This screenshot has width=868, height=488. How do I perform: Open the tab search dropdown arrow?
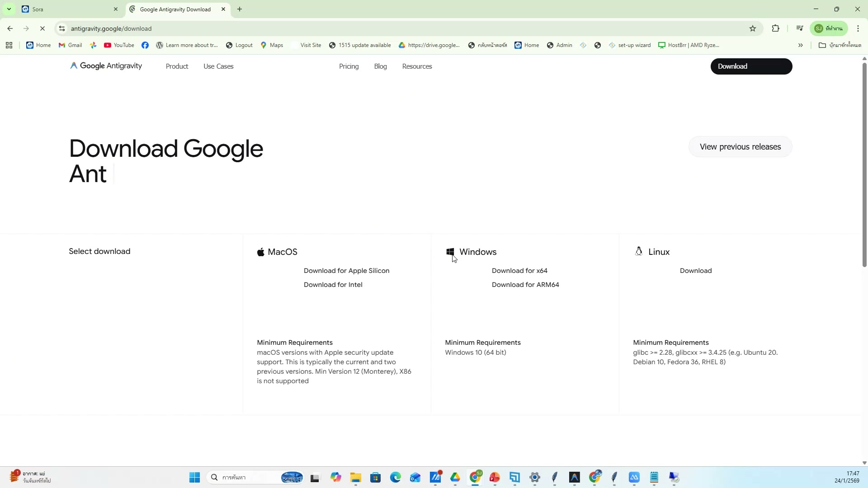click(x=9, y=9)
